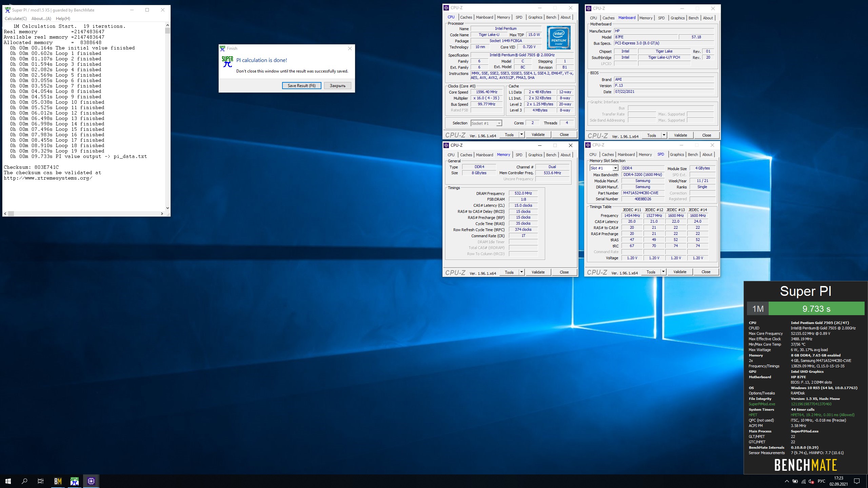Click the BENCHMATE logo
868x488 pixels.
tap(806, 465)
